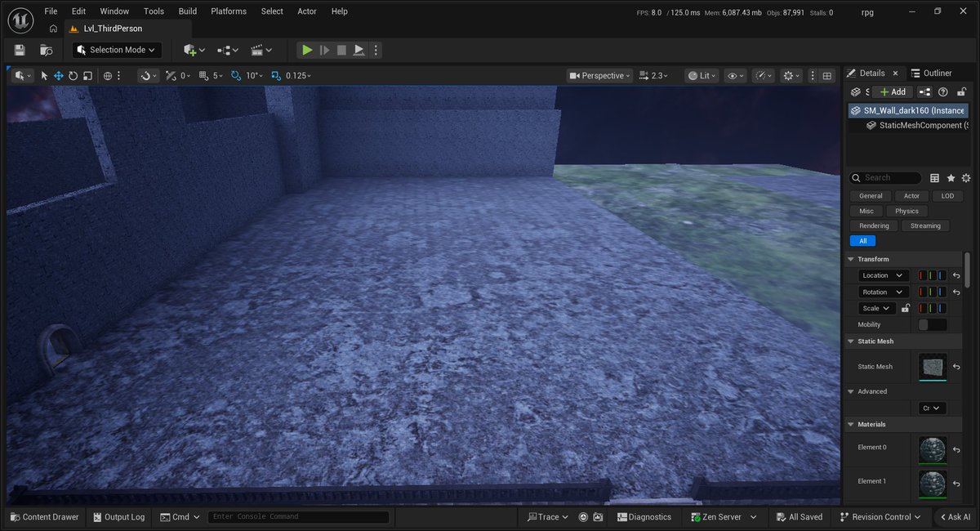This screenshot has width=980, height=531.
Task: Toggle the Details panel lock icon
Action: pos(962,92)
